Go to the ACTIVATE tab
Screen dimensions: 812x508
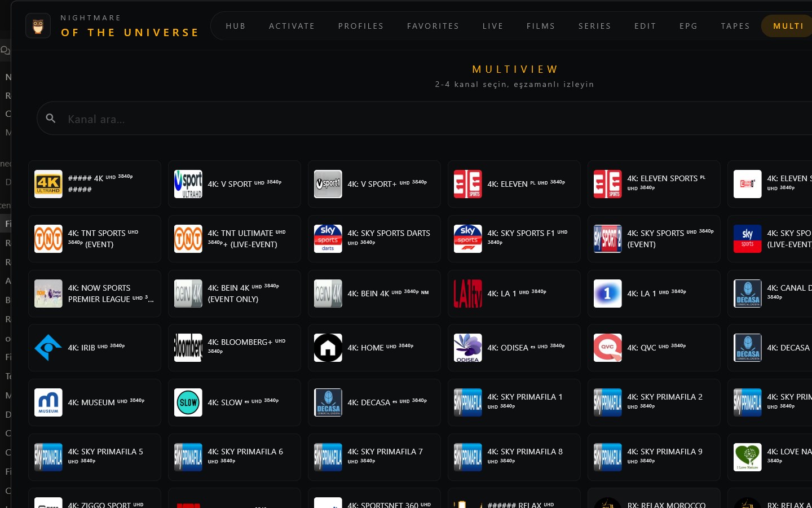pos(292,26)
